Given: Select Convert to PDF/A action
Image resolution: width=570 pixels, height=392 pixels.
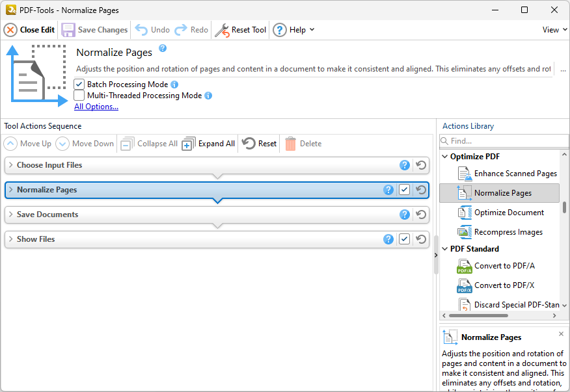Looking at the screenshot, I should (x=496, y=266).
